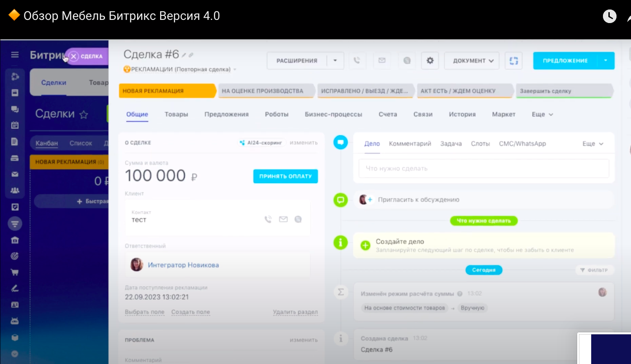Click the robot icon in the left sidebar
This screenshot has width=631, height=364.
[x=15, y=321]
